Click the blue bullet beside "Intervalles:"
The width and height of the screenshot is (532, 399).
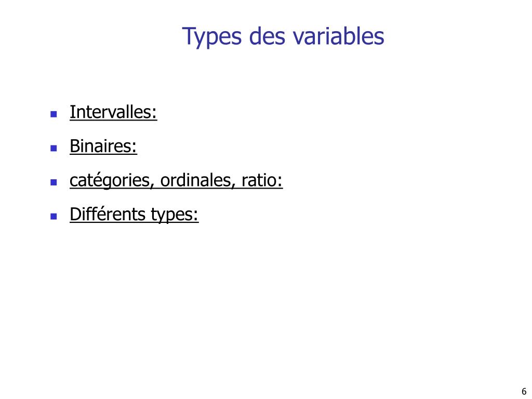[x=54, y=114]
